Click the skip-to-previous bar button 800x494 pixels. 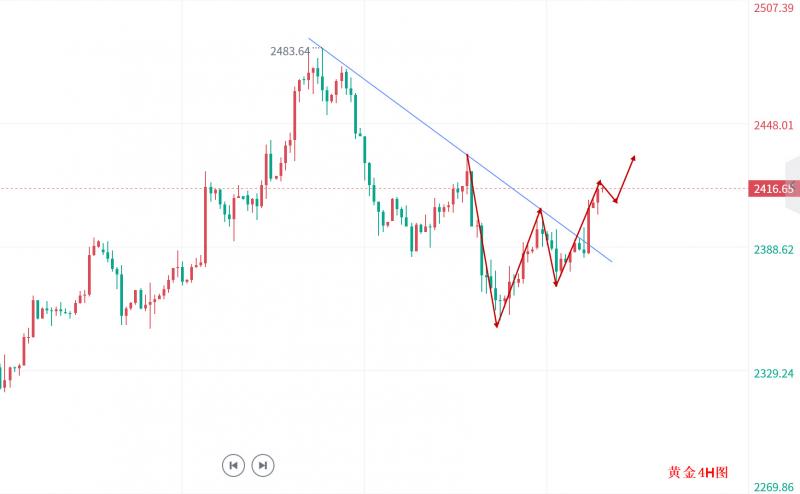tap(233, 465)
